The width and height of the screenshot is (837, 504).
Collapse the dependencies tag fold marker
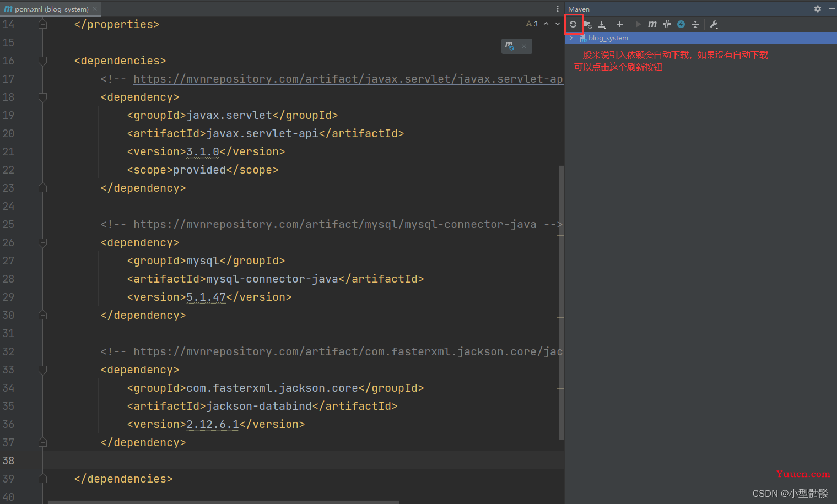(42, 61)
